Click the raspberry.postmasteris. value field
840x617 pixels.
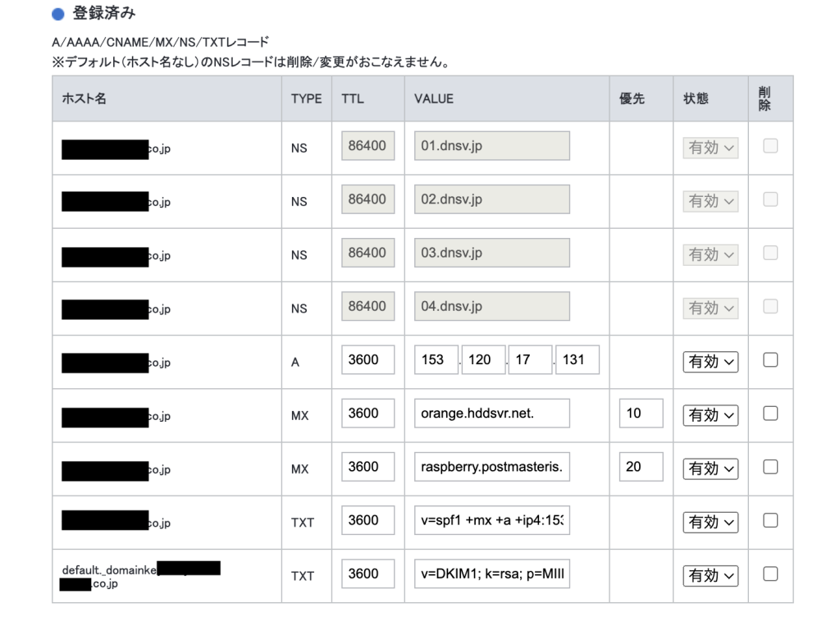491,467
